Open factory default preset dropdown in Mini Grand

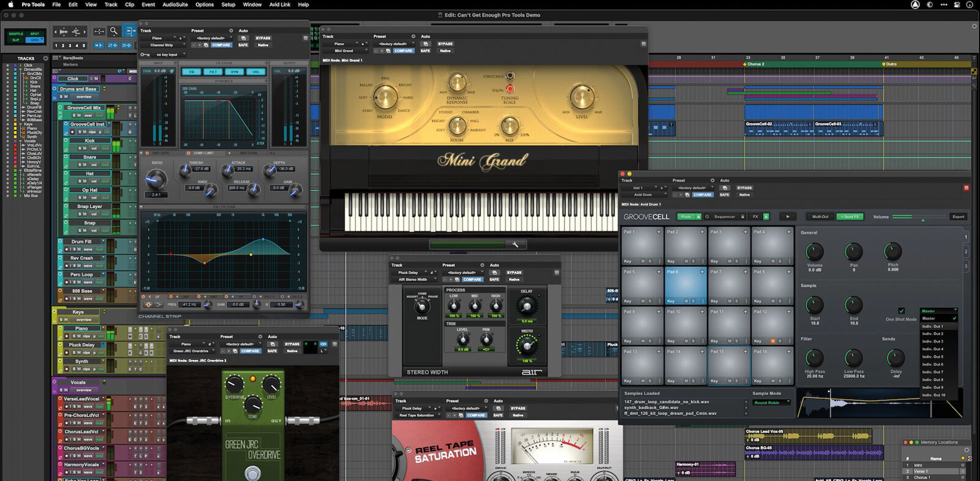(393, 44)
